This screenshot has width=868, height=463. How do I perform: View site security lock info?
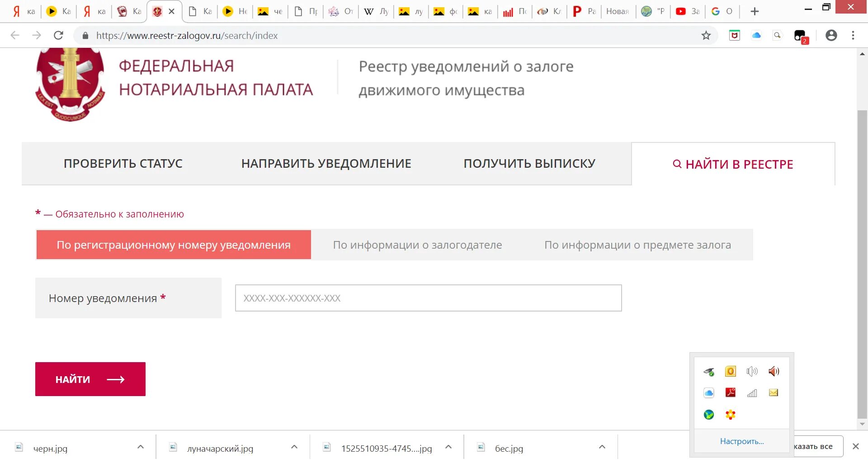tap(85, 35)
